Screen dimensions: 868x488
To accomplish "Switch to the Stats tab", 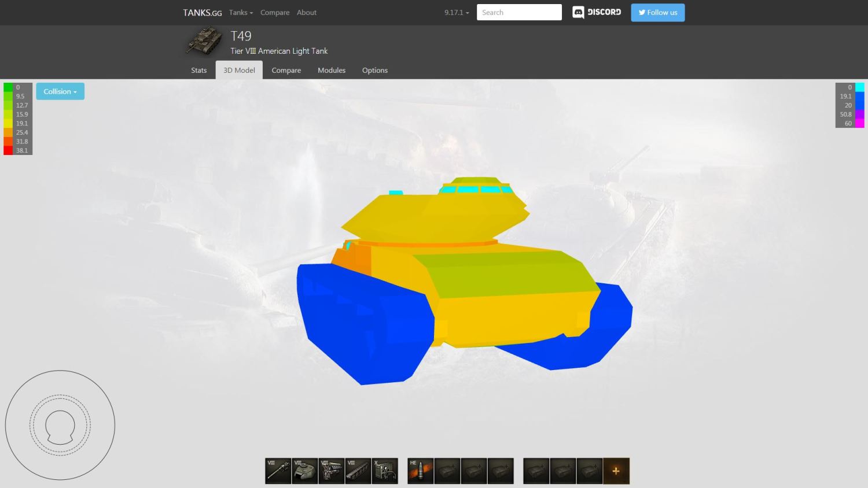I will pos(198,70).
